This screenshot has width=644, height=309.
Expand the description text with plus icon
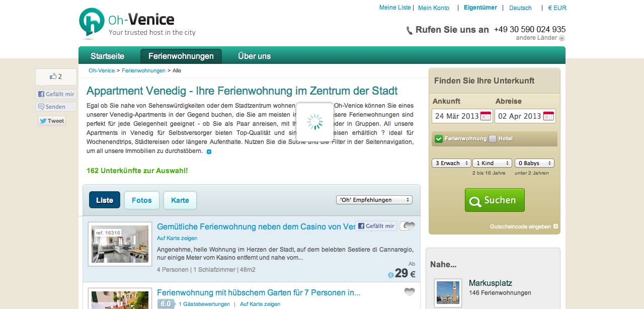click(209, 151)
